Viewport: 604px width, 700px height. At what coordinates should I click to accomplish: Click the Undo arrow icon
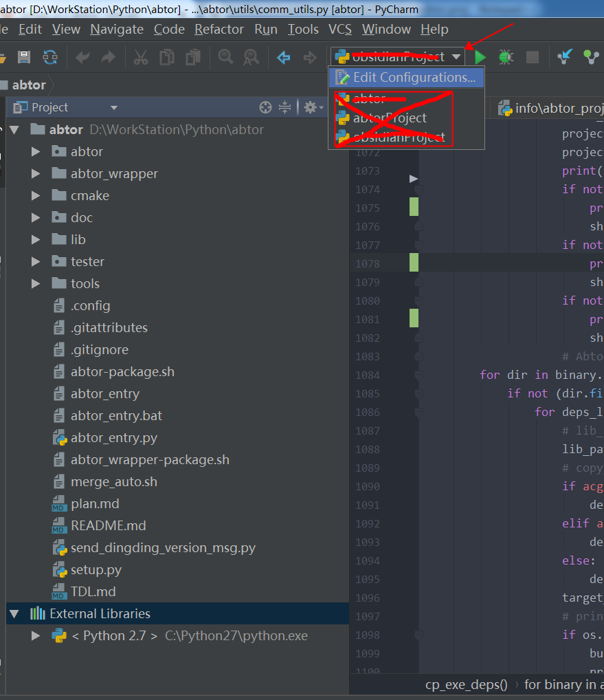coord(82,57)
